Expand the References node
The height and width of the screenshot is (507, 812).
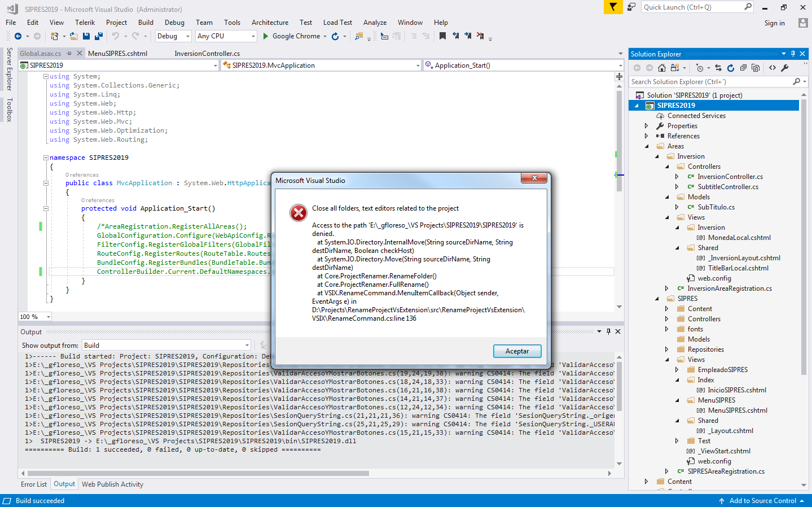[647, 136]
